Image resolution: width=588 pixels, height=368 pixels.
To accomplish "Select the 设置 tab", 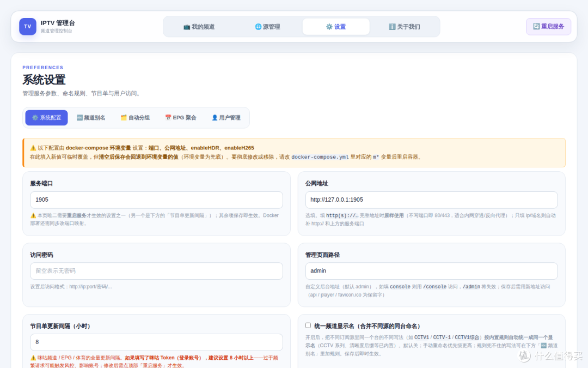I will point(336,27).
